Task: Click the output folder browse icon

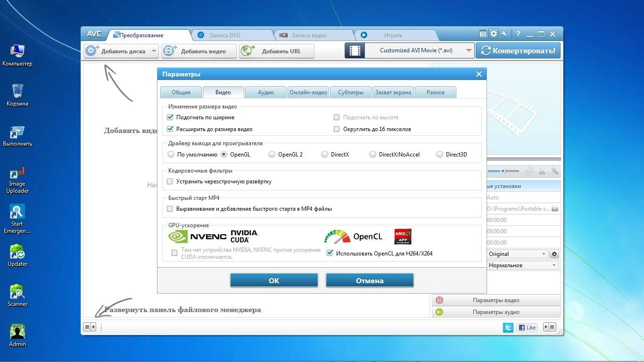Action: [555, 209]
